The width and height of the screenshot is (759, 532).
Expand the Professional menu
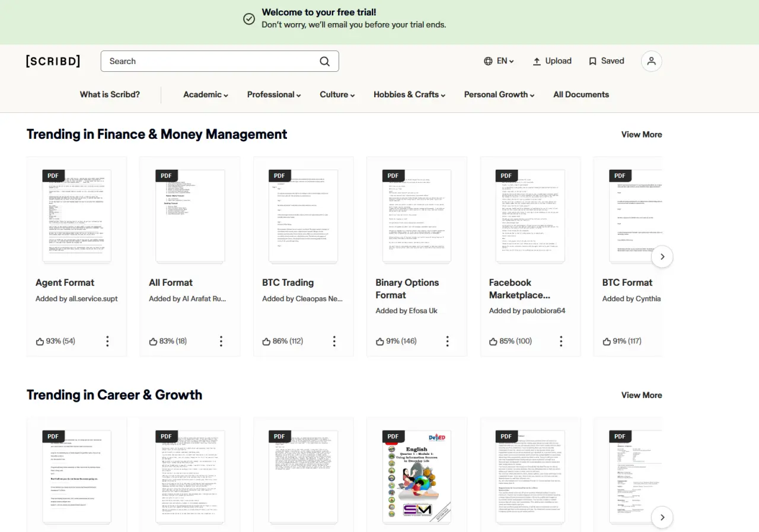[274, 94]
